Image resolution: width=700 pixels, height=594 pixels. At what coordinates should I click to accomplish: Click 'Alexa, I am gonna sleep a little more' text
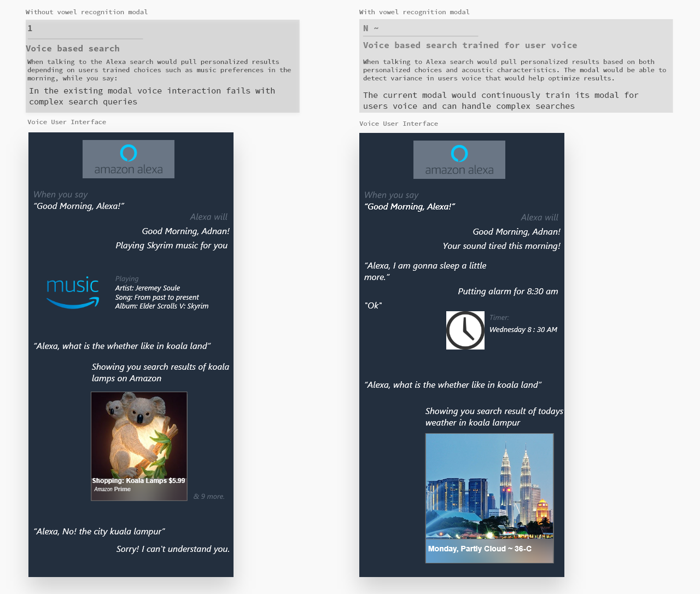pos(425,271)
